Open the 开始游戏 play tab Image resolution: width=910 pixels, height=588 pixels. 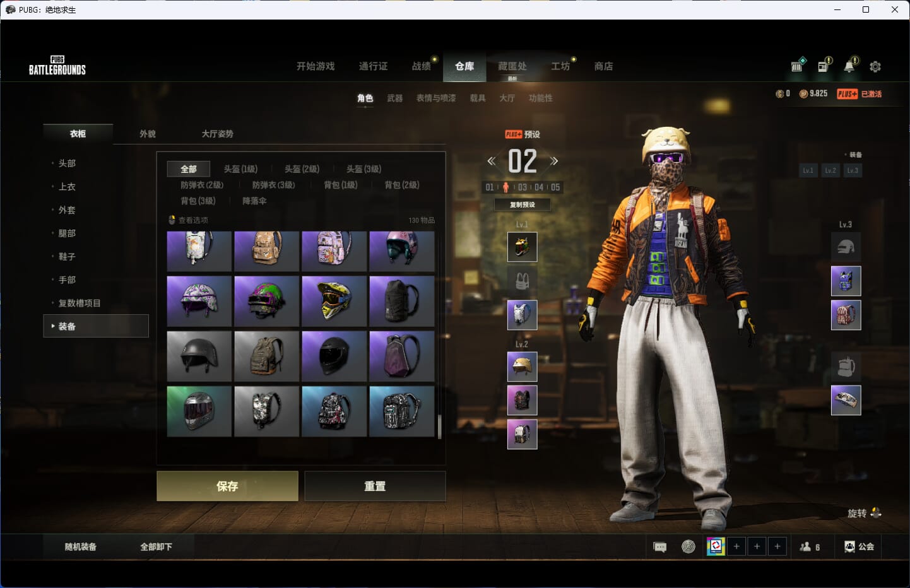[316, 66]
